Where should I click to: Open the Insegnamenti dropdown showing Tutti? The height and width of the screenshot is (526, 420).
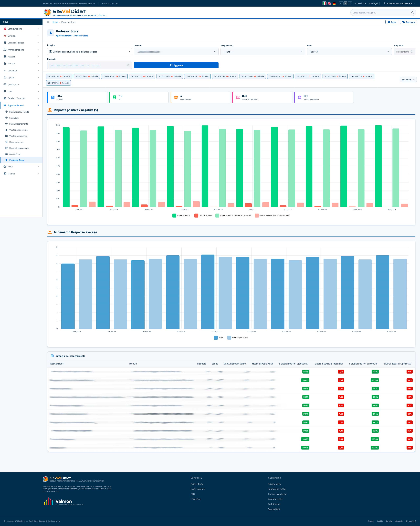(x=263, y=52)
